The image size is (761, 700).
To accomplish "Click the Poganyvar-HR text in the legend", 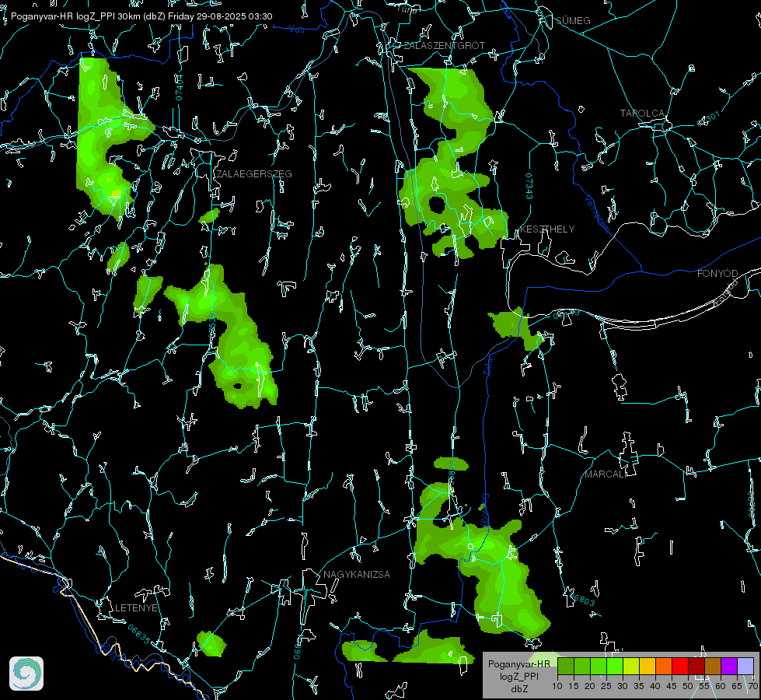I will point(519,664).
